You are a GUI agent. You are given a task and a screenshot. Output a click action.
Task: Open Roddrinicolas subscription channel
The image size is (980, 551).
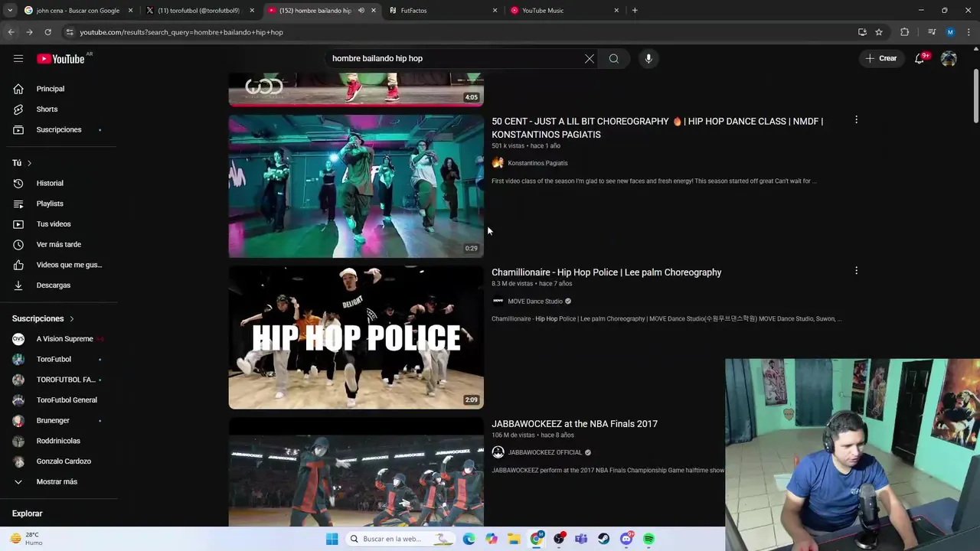(x=59, y=441)
